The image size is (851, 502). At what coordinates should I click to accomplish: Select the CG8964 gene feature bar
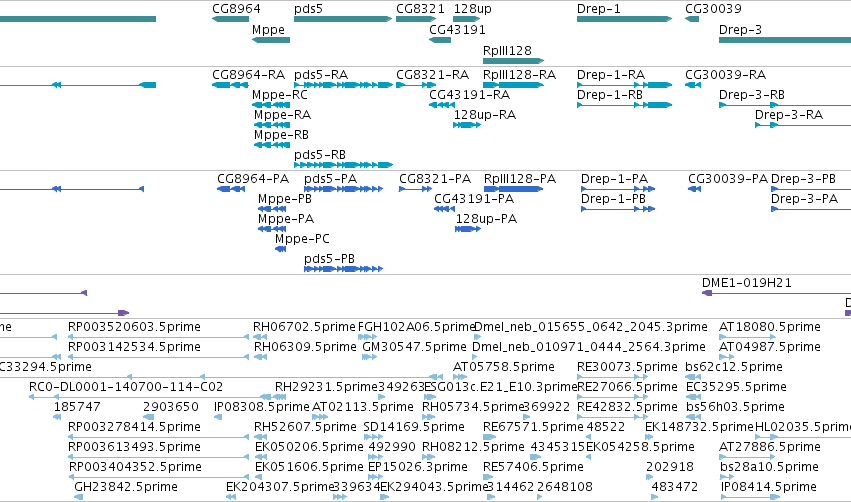point(230,19)
